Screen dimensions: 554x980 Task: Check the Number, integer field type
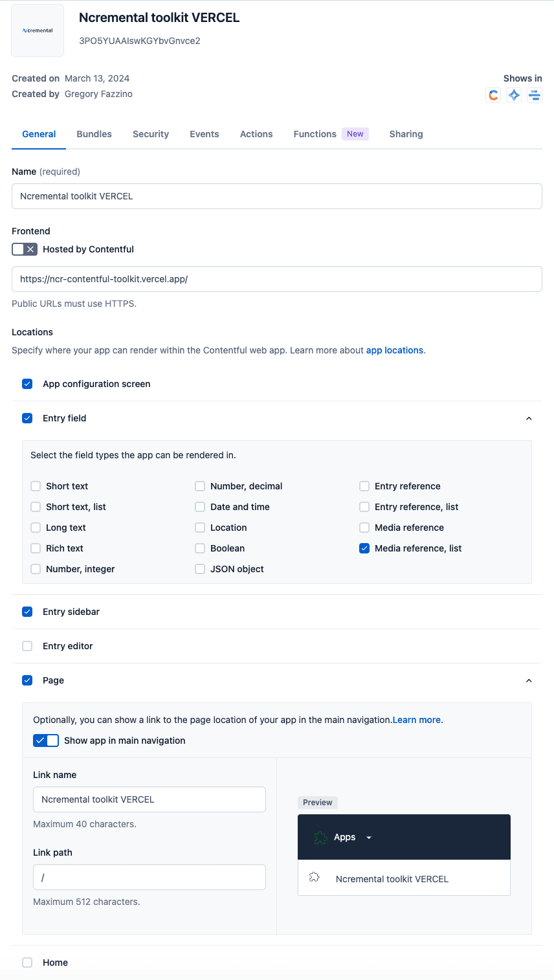36,569
